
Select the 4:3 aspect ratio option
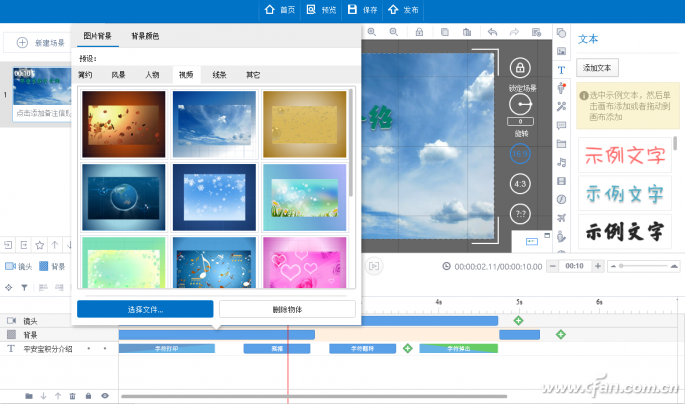pos(519,184)
